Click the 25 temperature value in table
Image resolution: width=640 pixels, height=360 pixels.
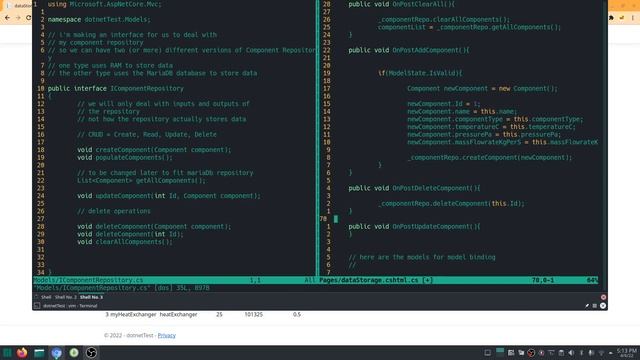(x=219, y=315)
